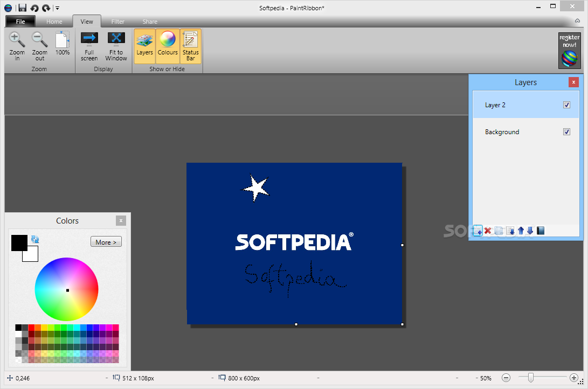This screenshot has height=389, width=588.
Task: Click the PaintRibbon application logo icon
Action: (8, 8)
